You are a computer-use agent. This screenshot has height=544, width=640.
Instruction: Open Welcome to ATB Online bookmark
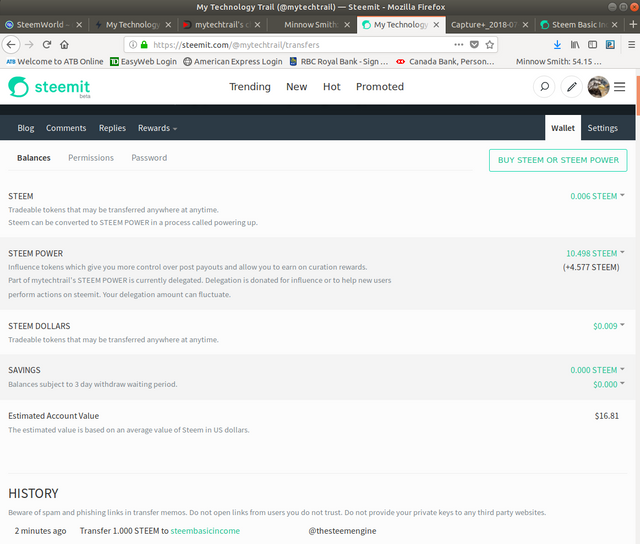[55, 62]
